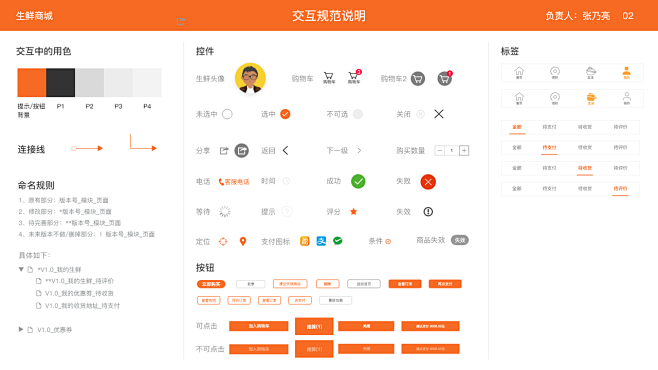Click the loading spinner beside 等待
Viewport: 658px width, 370px height.
click(225, 211)
